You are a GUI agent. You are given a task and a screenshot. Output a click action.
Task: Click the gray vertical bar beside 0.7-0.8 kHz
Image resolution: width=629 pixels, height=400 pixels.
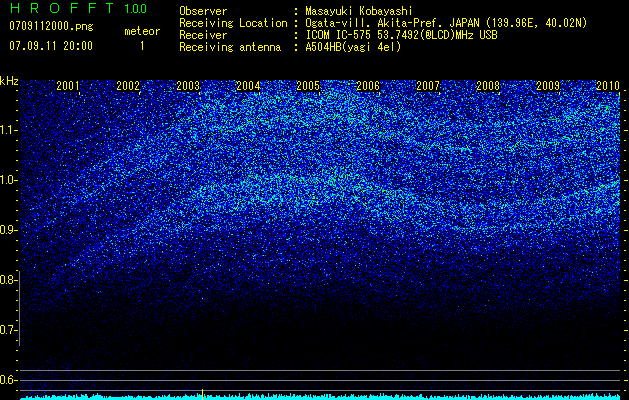[x=19, y=309]
